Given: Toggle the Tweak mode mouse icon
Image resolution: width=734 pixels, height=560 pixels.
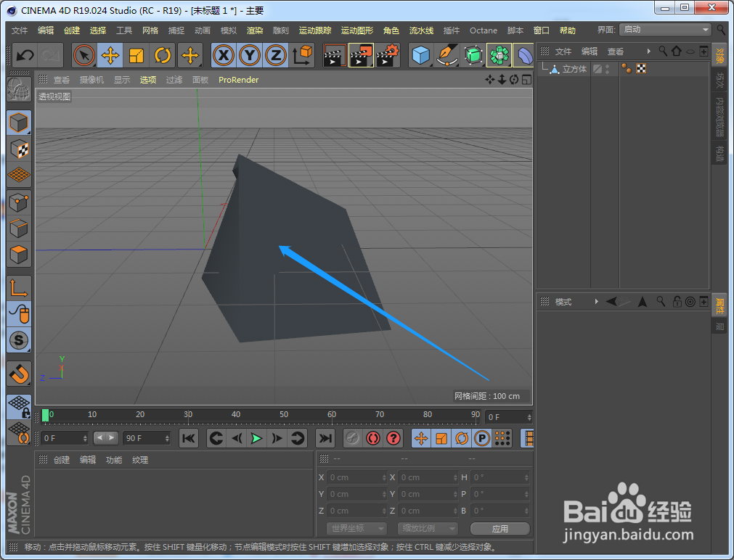Looking at the screenshot, I should click(19, 314).
